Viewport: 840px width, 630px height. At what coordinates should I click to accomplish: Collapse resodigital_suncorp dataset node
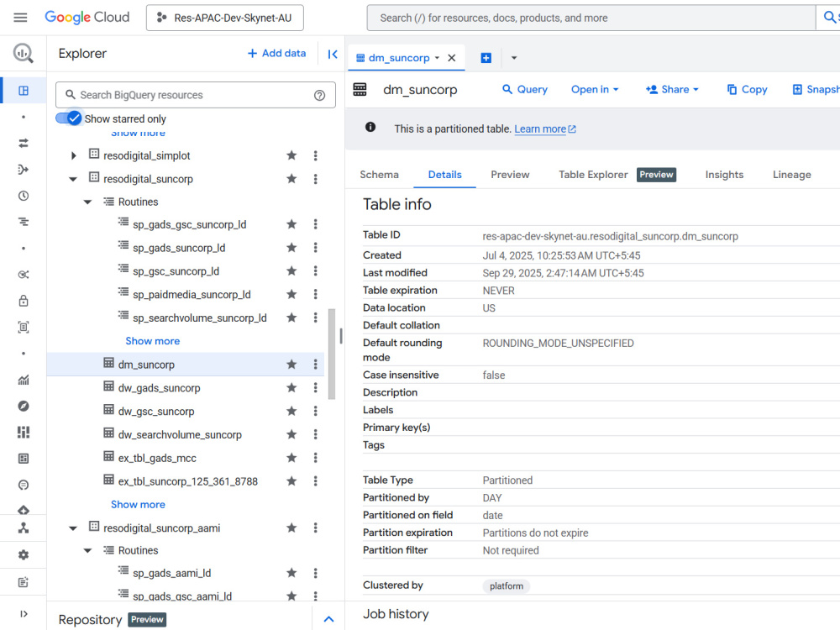73,179
